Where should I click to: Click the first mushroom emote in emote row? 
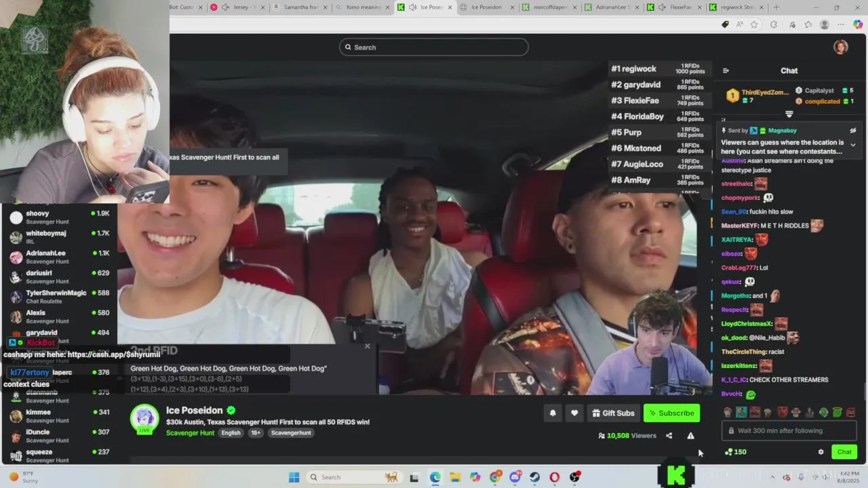(728, 412)
